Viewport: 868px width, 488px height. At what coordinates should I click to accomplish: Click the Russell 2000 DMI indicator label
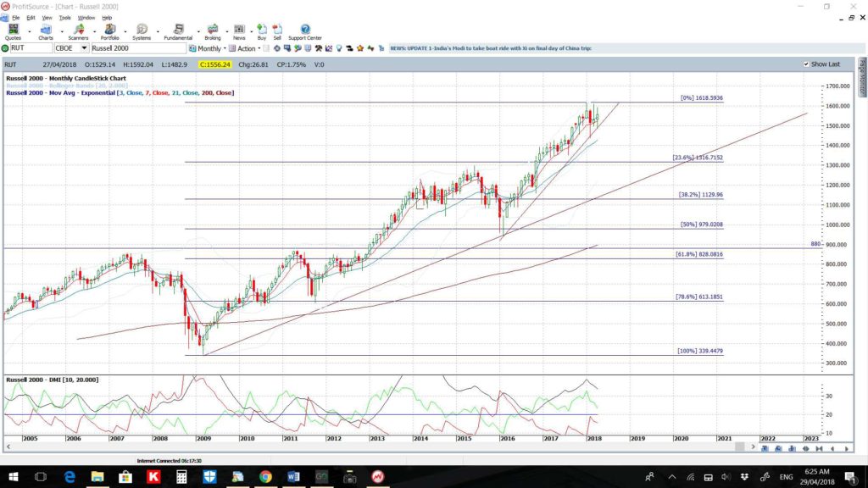click(52, 380)
